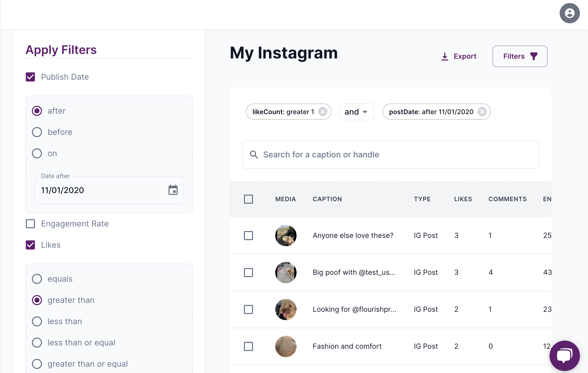Viewport: 588px width, 373px height.
Task: Remove the postDate filter chip
Action: point(482,112)
